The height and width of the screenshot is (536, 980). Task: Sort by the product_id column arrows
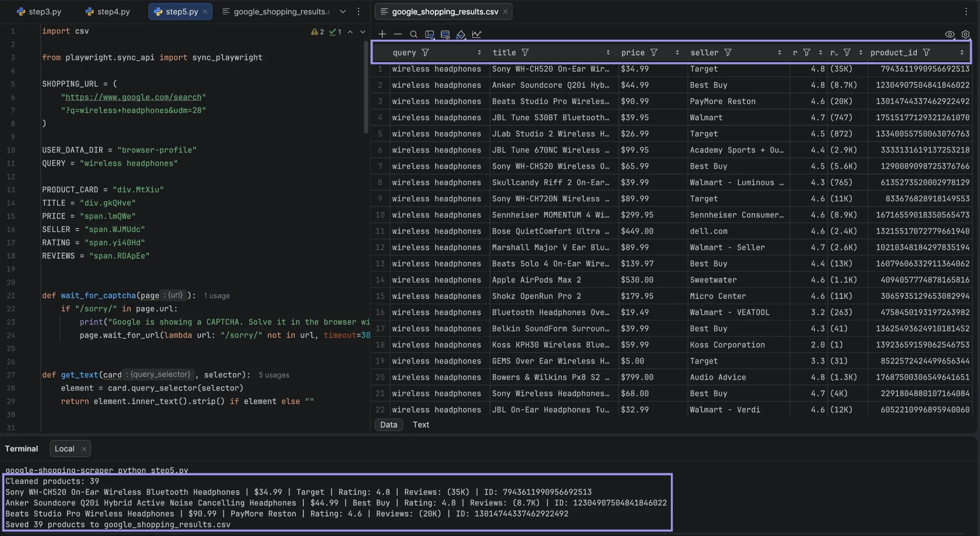tap(962, 53)
